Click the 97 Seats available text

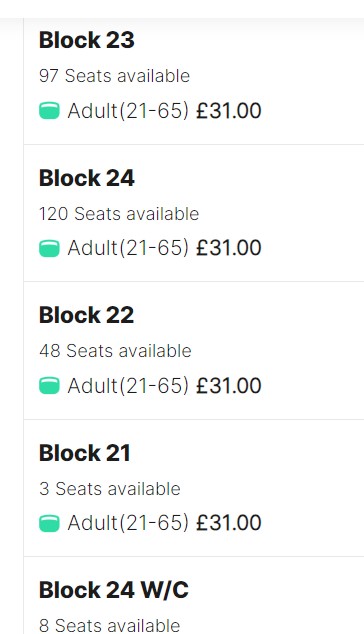114,76
